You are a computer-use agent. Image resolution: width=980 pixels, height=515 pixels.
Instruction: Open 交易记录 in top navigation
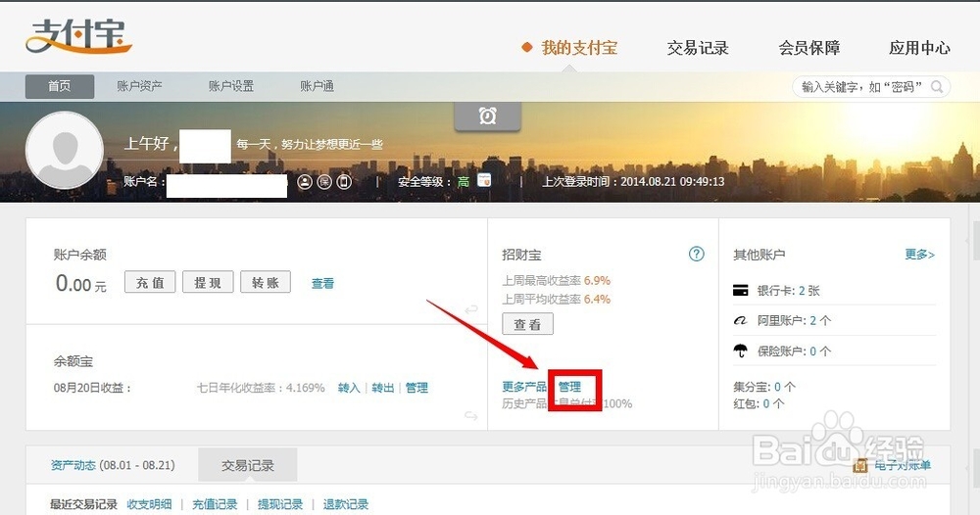698,47
